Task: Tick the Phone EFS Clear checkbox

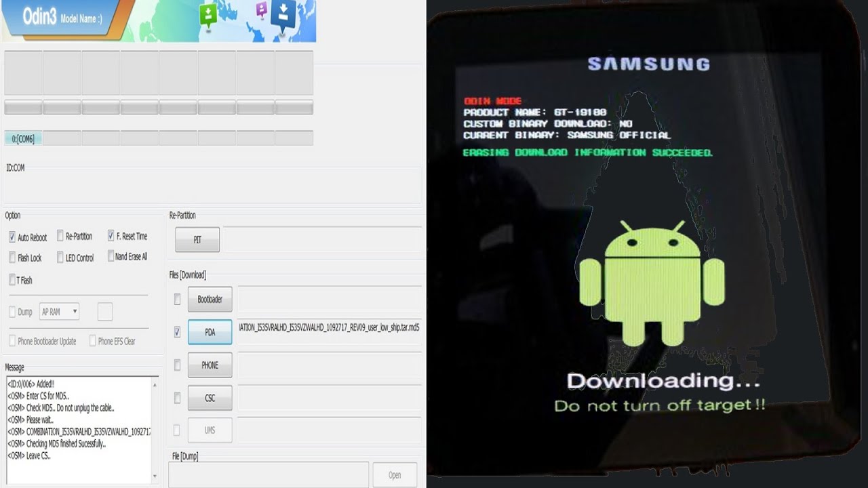Action: (92, 341)
